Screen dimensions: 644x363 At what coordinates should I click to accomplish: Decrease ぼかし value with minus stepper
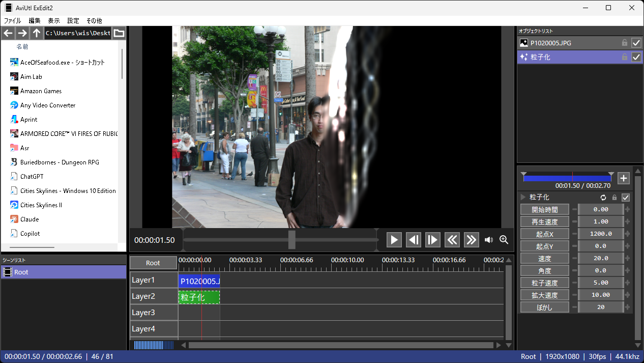coord(575,308)
